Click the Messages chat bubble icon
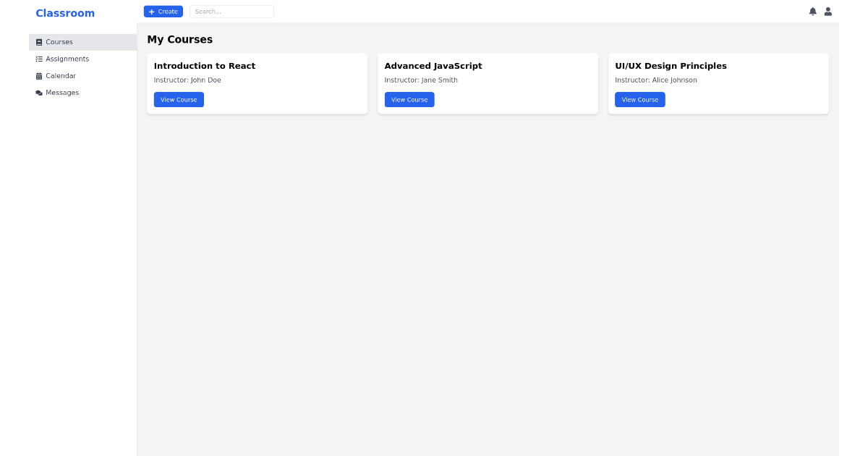This screenshot has height=456, width=868. pos(38,92)
